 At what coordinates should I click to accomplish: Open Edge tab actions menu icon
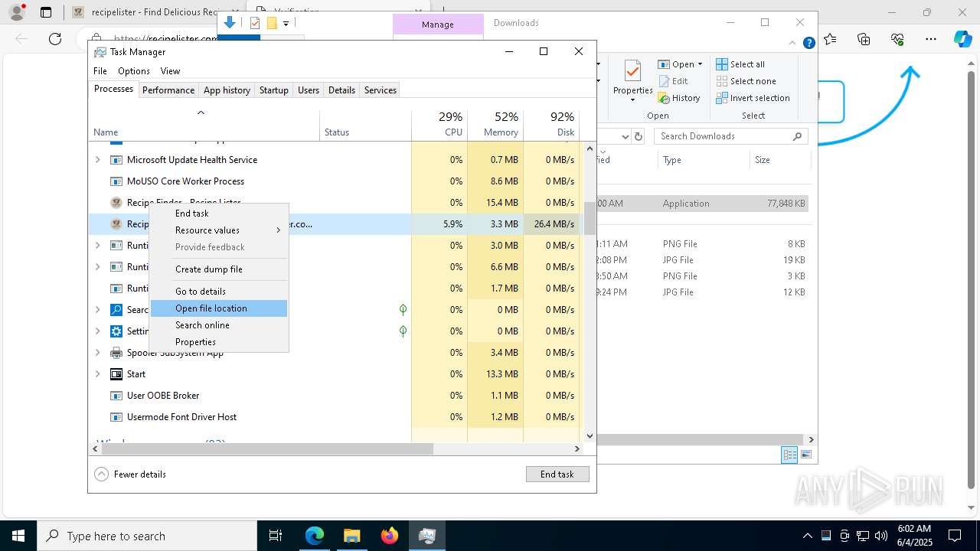coord(46,12)
